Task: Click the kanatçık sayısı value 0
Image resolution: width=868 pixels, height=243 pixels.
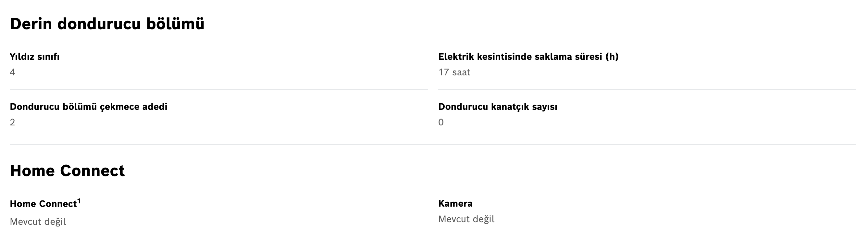Action: [441, 122]
